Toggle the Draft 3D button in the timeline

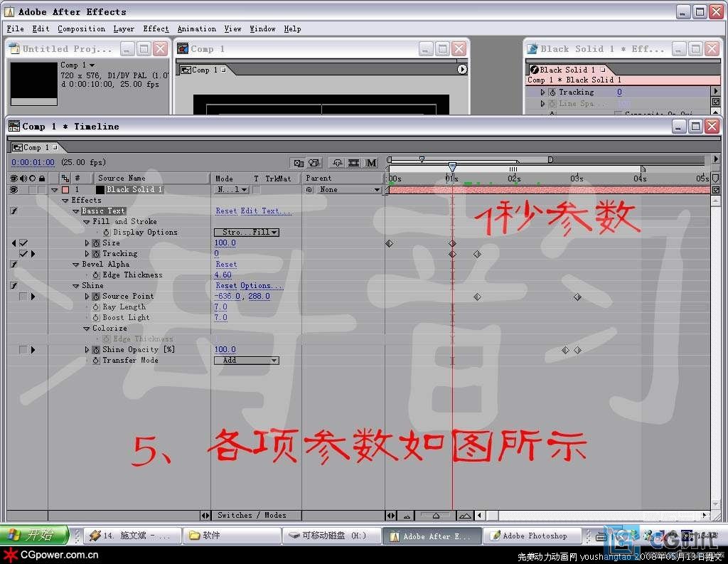(314, 163)
